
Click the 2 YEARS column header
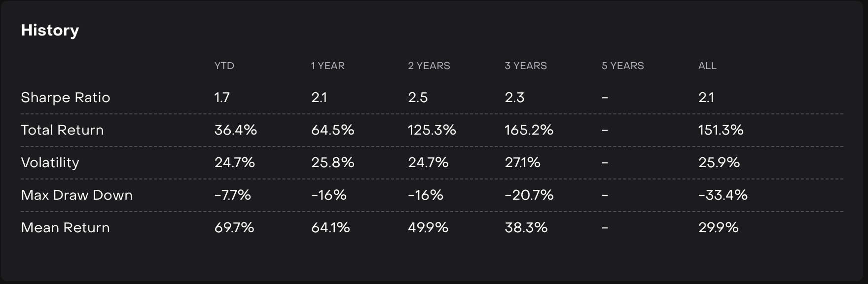pyautogui.click(x=429, y=66)
